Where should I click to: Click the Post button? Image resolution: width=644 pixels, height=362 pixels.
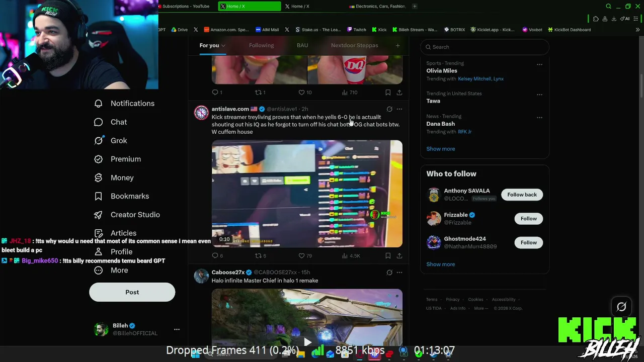coord(132,292)
